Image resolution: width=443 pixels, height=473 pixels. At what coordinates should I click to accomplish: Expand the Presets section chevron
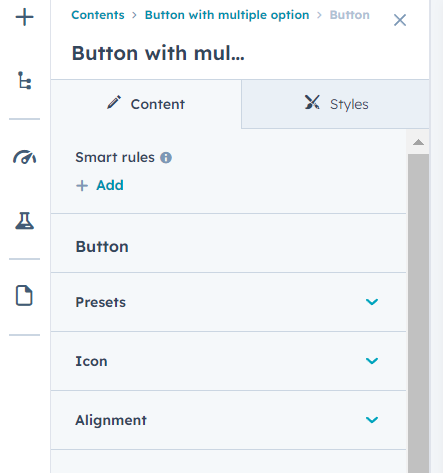coord(372,302)
